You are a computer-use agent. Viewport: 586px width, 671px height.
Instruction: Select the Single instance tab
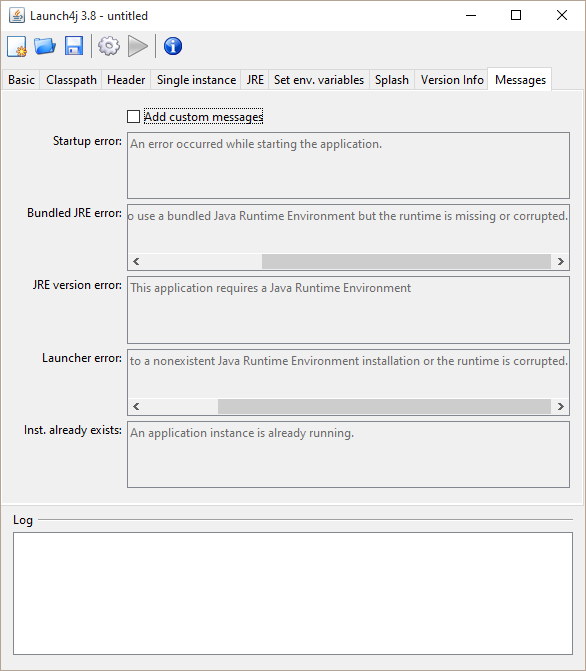tap(196, 80)
